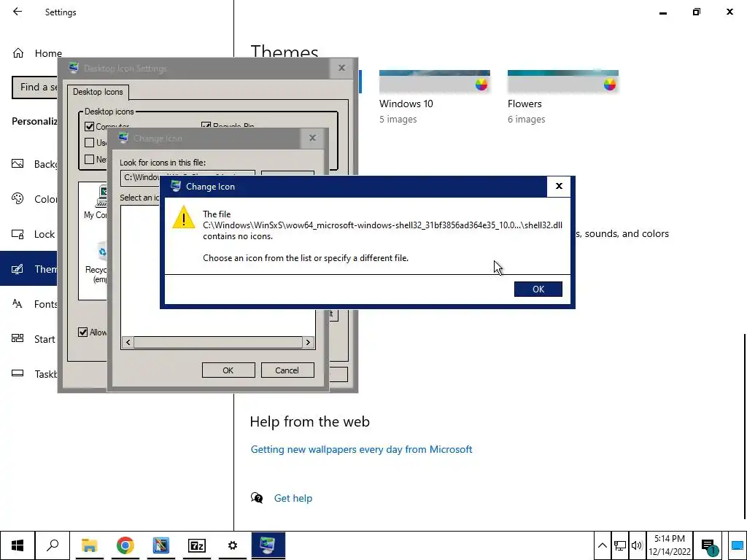Viewport: 747px width, 560px height.
Task: Click the Get help link
Action: tap(293, 498)
